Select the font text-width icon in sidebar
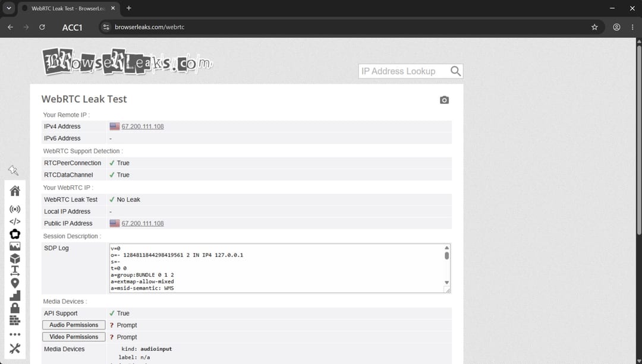This screenshot has height=364, width=642. 15,271
